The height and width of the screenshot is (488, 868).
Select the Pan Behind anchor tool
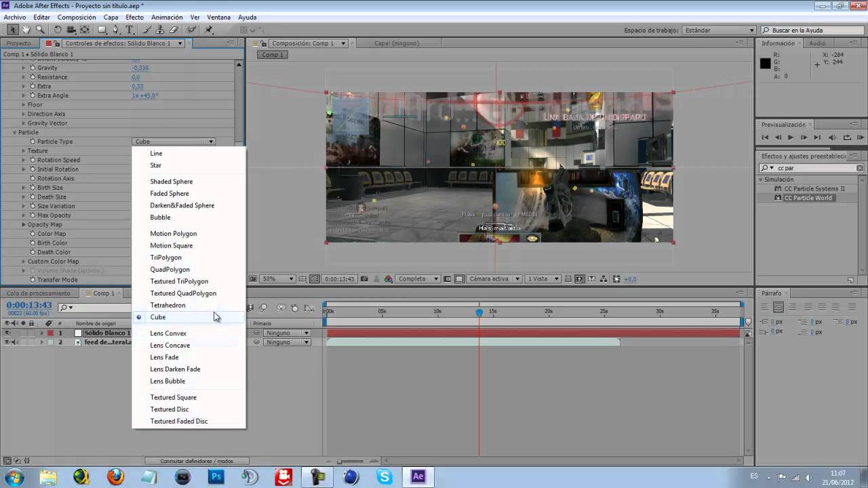[x=85, y=30]
